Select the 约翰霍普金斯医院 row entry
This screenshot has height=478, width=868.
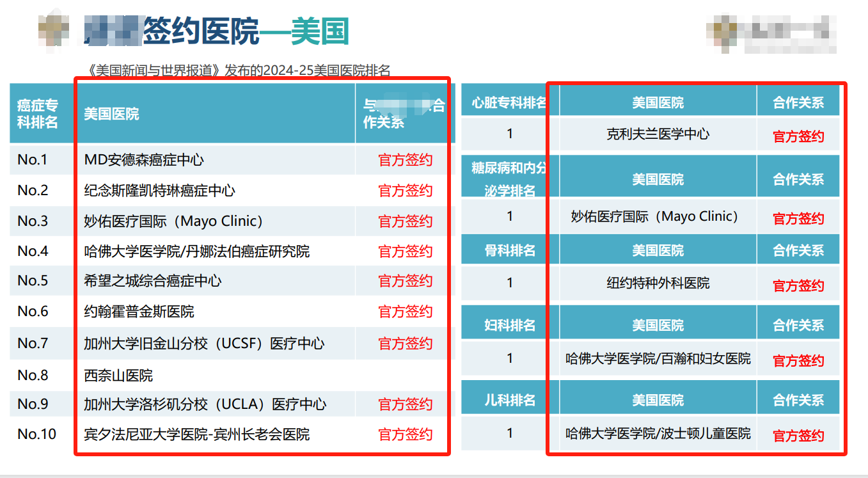click(139, 312)
